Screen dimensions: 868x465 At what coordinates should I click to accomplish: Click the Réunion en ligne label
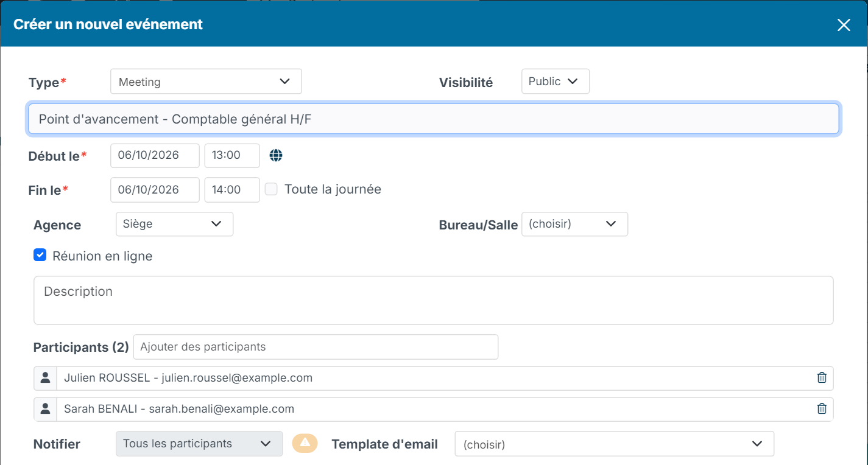coord(102,256)
